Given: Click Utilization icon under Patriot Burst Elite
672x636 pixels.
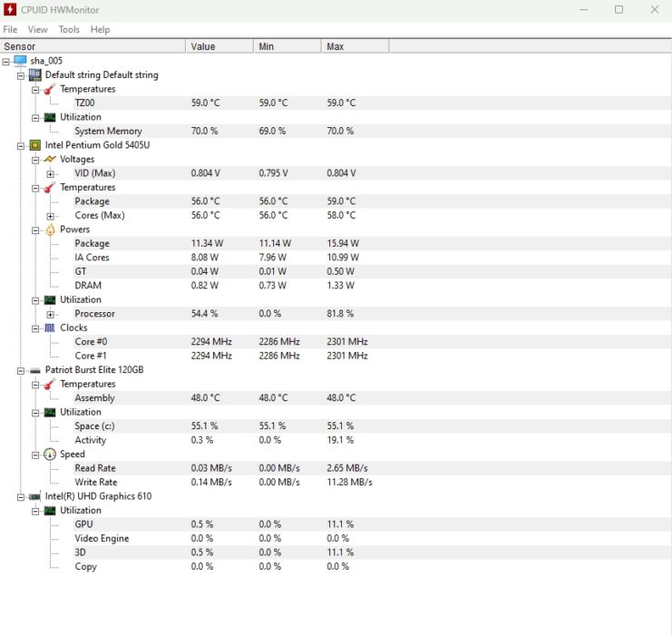Looking at the screenshot, I should (x=50, y=412).
